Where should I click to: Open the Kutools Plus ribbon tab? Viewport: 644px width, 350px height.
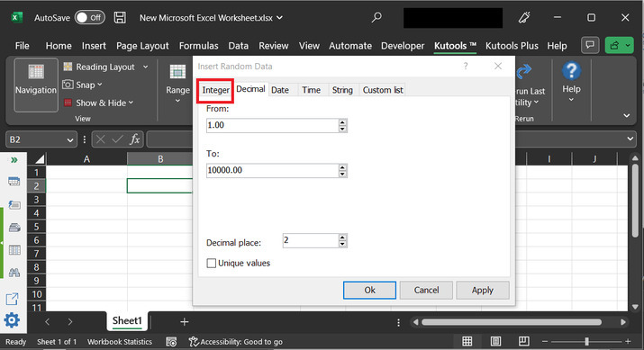pyautogui.click(x=512, y=46)
